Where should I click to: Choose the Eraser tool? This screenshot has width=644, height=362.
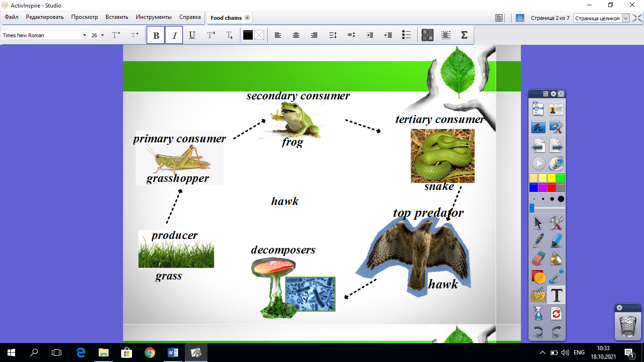pos(538,259)
